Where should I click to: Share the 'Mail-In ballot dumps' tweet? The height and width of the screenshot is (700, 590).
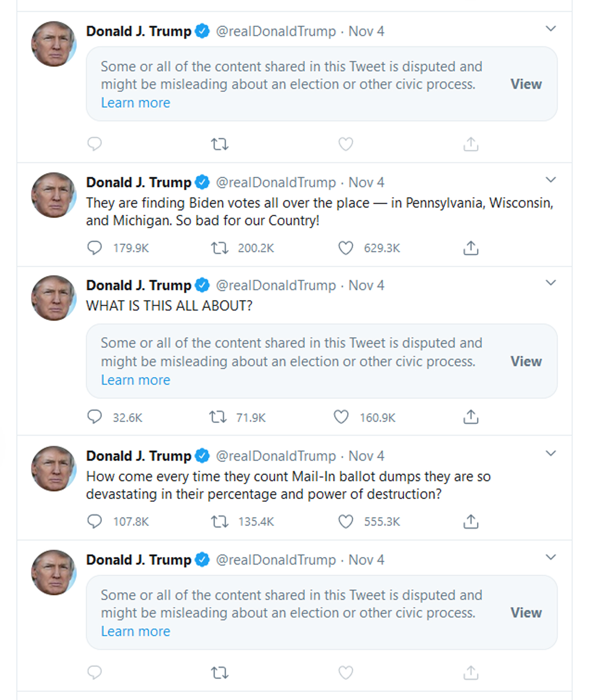click(471, 521)
